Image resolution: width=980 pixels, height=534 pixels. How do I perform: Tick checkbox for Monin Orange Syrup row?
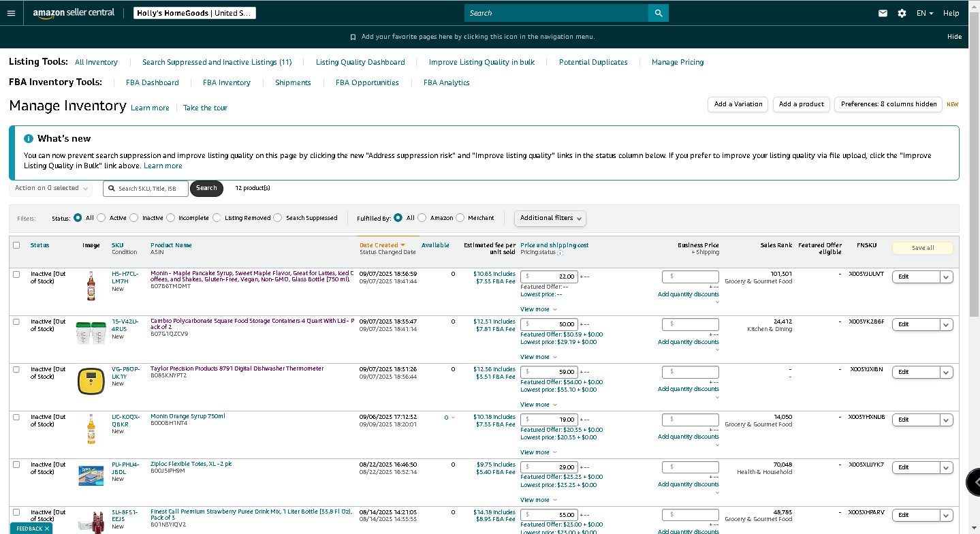pos(16,417)
